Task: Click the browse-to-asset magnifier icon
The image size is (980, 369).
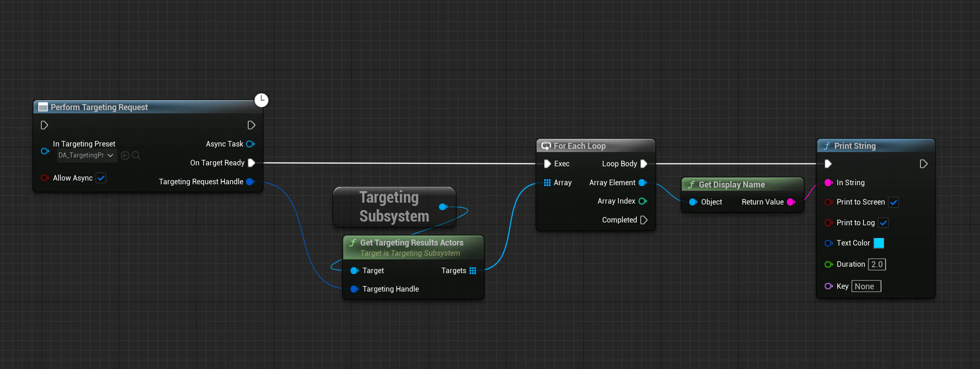Action: (x=136, y=156)
